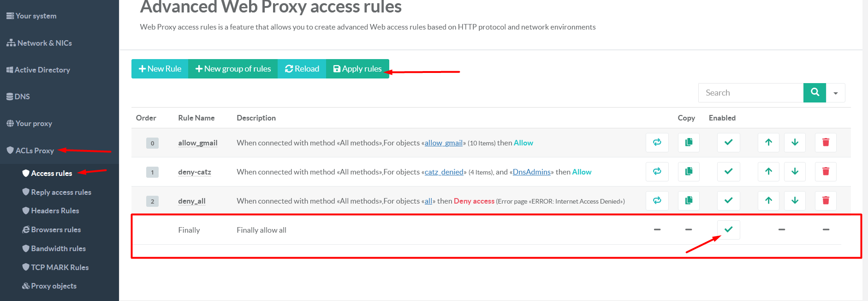The image size is (868, 301).
Task: Delete the deny_all rule via trash icon
Action: click(825, 200)
